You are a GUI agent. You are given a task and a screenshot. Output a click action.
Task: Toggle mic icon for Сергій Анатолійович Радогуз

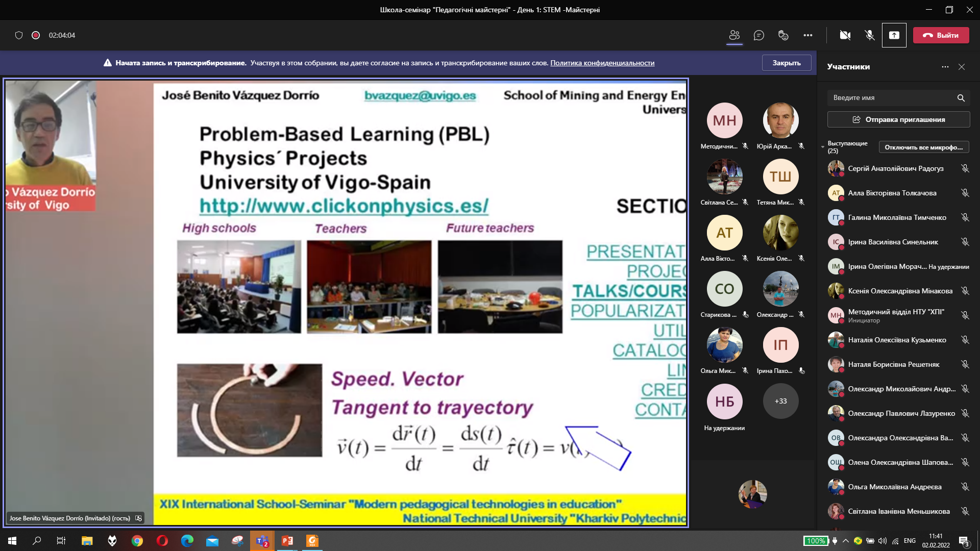[x=965, y=168]
